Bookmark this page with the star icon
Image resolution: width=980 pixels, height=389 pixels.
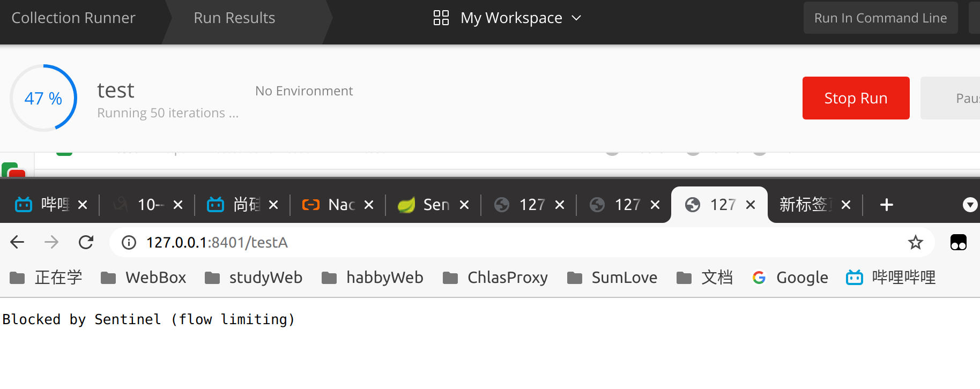(x=915, y=242)
